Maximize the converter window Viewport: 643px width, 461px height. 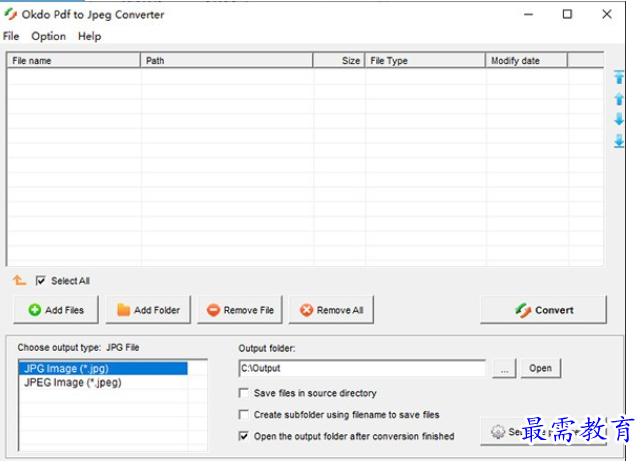(567, 14)
